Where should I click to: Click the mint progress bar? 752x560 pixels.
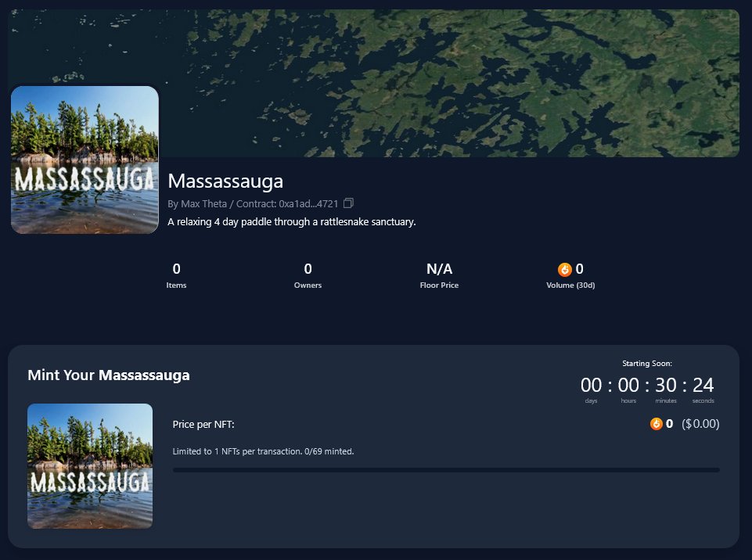(x=445, y=470)
